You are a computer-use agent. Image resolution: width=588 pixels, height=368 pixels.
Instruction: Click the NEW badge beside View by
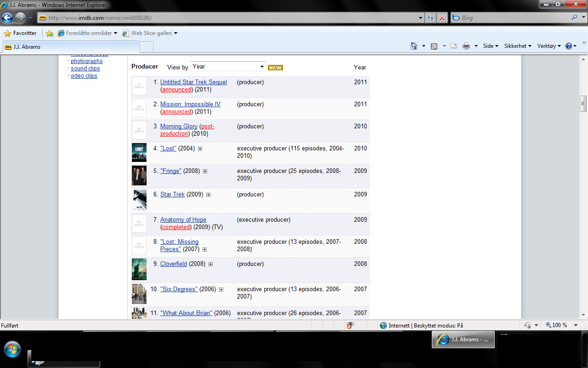pos(276,68)
